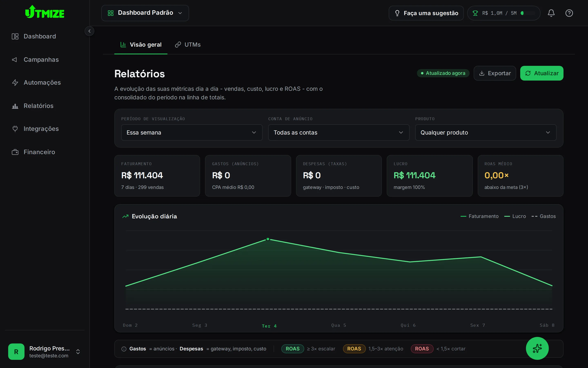The height and width of the screenshot is (368, 588).
Task: Click the Ter 4 axis label
Action: 269,326
